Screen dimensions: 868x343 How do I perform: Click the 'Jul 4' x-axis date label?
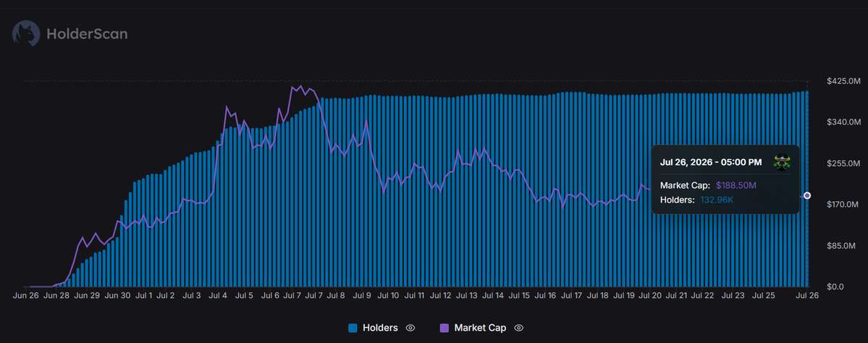[x=218, y=296]
